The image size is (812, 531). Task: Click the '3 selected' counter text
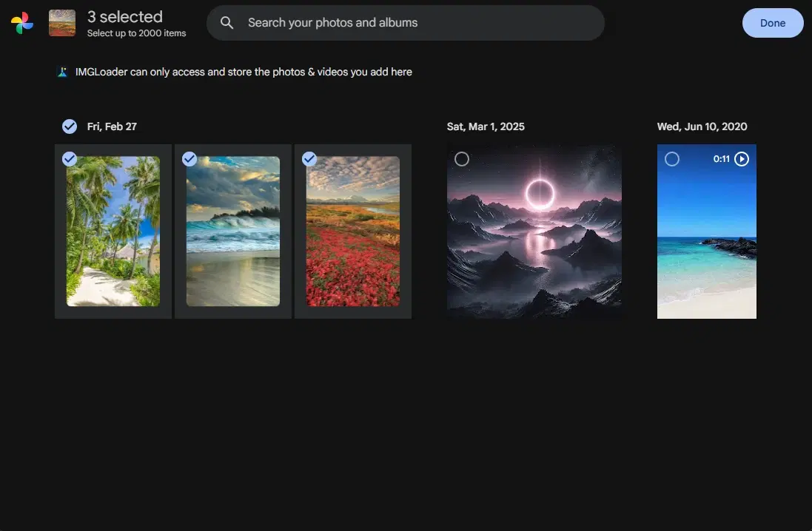(126, 16)
